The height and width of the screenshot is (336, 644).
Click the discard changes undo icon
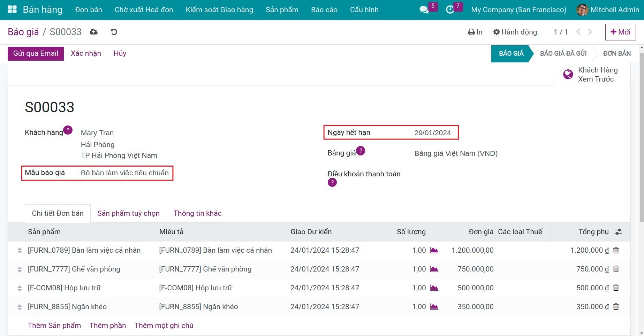[114, 32]
